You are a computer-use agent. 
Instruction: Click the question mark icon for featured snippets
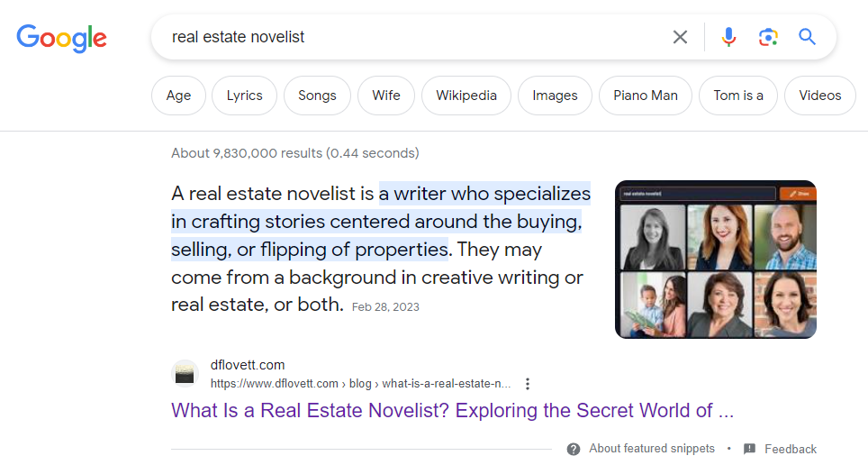click(x=574, y=449)
